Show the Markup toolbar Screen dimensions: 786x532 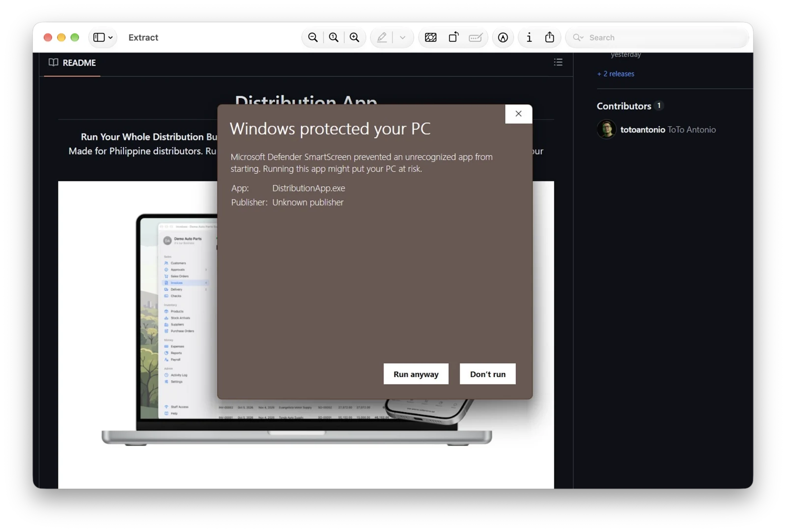(503, 37)
